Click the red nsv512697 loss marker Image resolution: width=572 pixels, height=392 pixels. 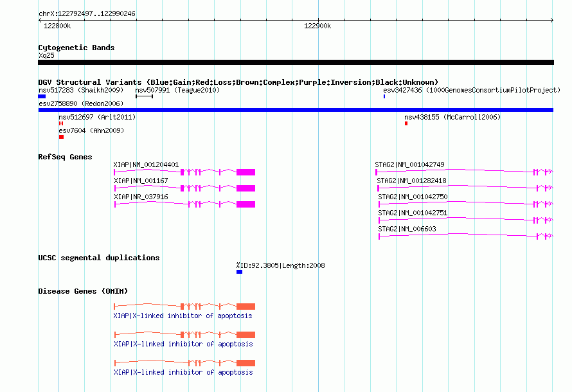coord(61,123)
